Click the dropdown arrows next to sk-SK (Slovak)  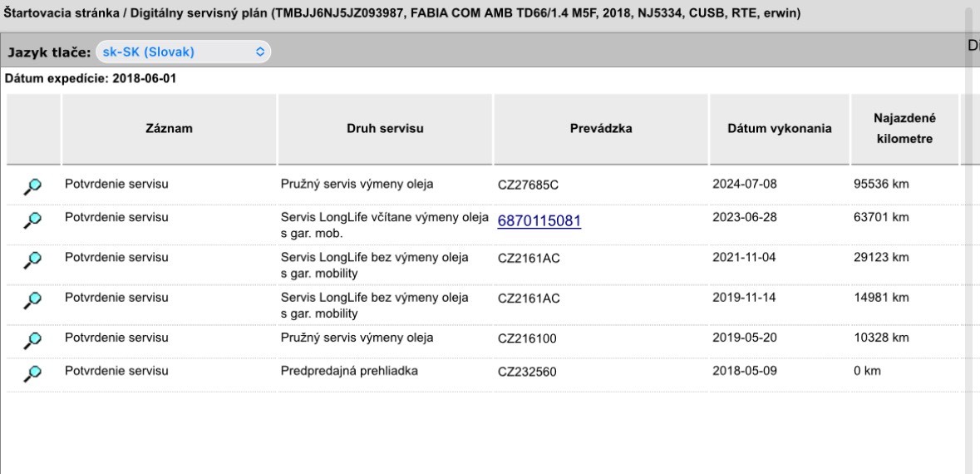261,52
